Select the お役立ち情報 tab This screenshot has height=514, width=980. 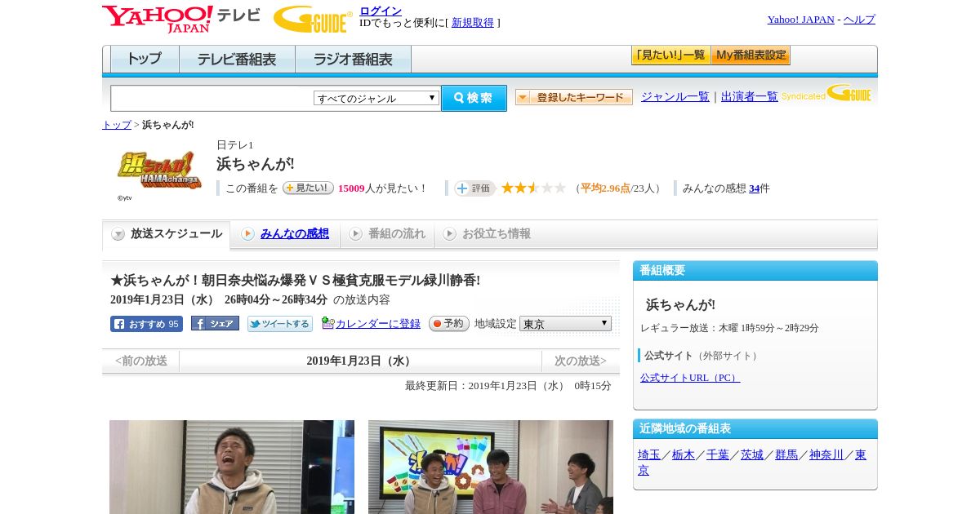coord(487,234)
